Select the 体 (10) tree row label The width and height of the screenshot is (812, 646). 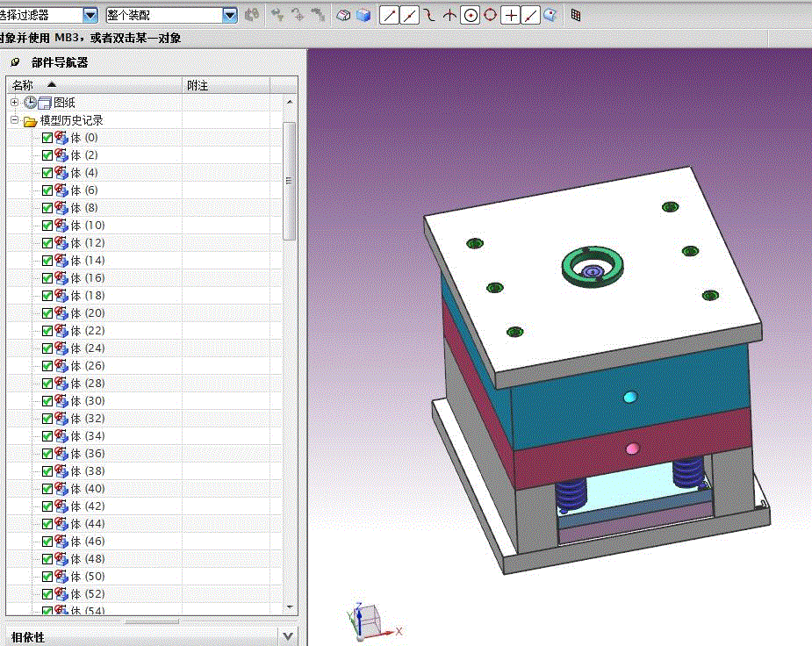(88, 226)
